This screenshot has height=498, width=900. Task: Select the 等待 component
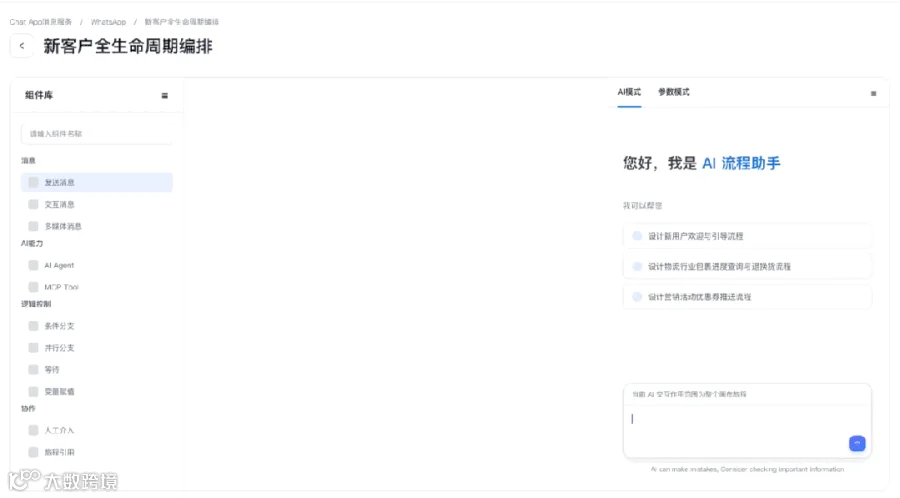tap(96, 369)
